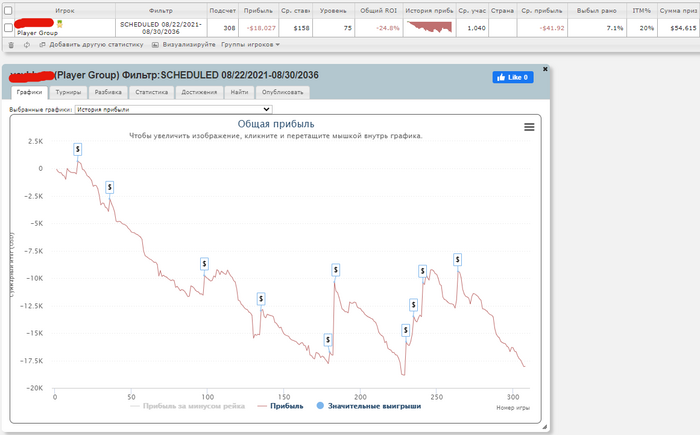Click the 'Общая прибыль' chart title

coord(276,124)
